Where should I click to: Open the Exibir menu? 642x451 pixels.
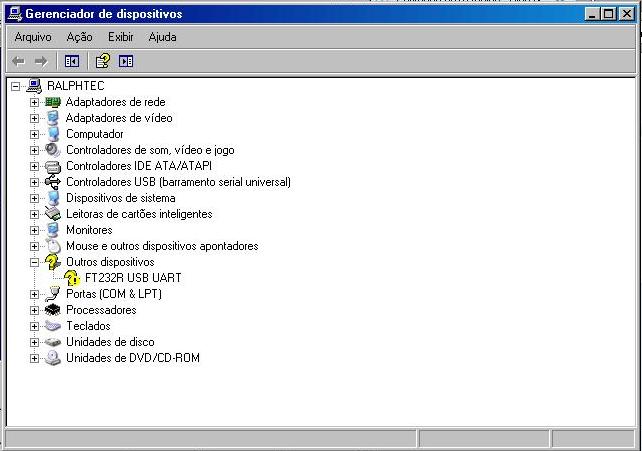point(121,37)
